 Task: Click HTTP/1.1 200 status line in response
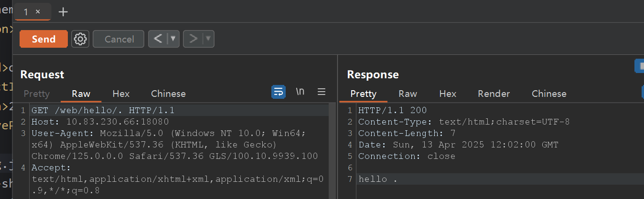click(x=392, y=110)
